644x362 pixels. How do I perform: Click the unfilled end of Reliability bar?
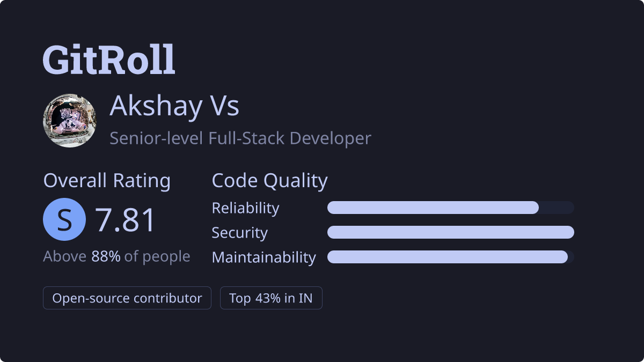(557, 208)
